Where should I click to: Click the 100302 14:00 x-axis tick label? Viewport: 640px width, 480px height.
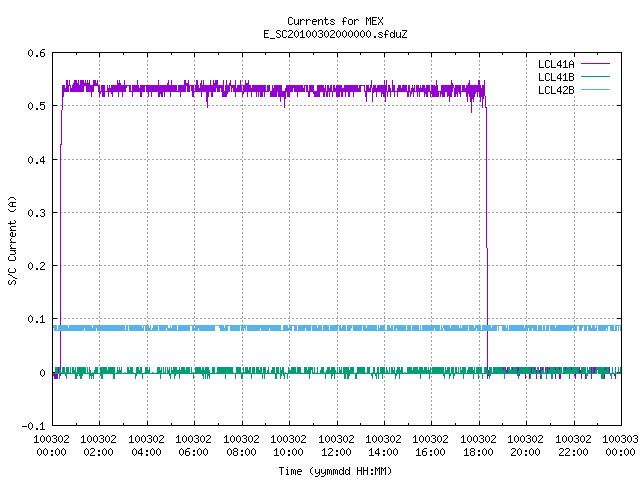point(383,446)
